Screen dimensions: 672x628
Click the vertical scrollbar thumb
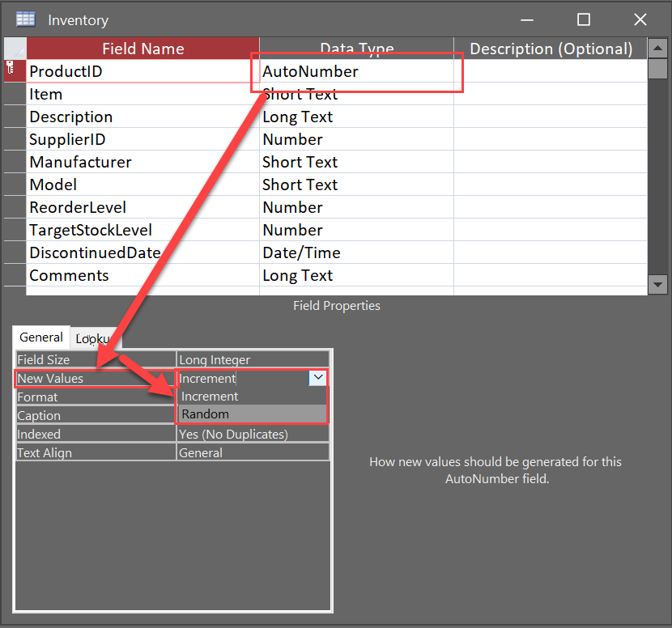click(657, 69)
